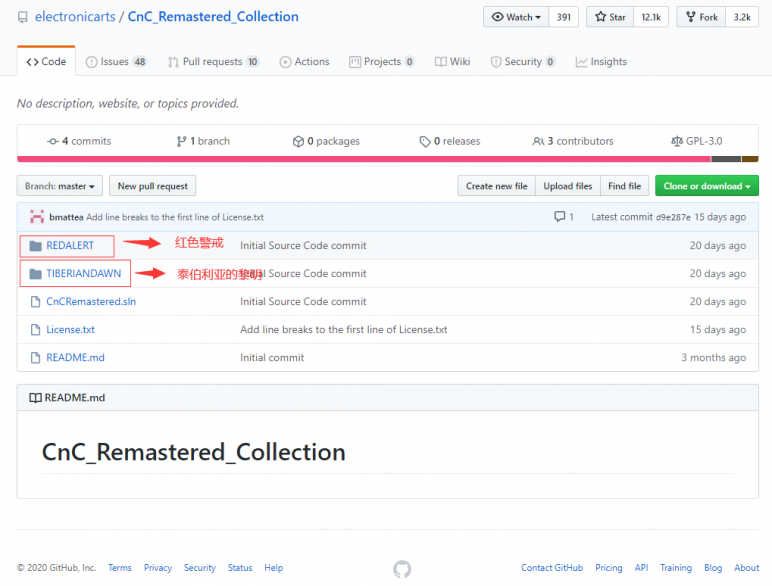Open the Help footer link

click(x=274, y=568)
